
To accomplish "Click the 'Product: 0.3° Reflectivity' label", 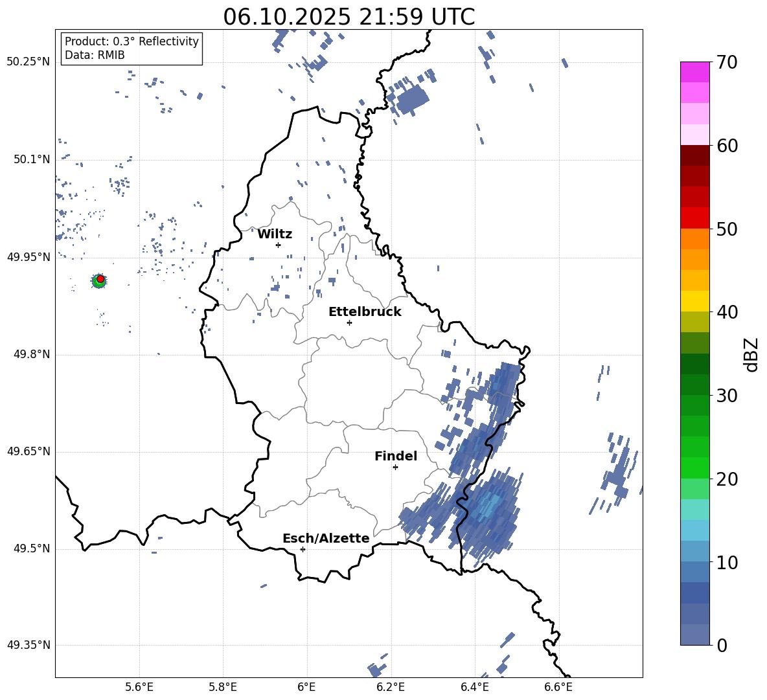I will (132, 41).
